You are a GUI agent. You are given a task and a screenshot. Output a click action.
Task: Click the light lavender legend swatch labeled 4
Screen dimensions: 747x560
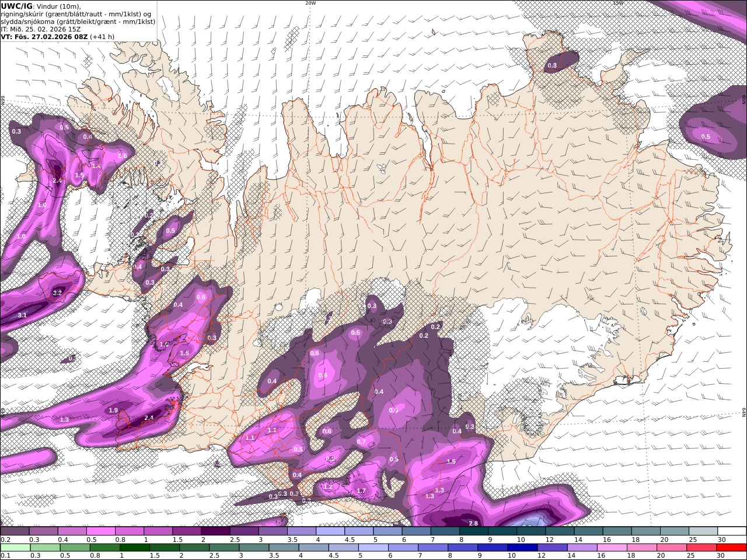tap(330, 531)
